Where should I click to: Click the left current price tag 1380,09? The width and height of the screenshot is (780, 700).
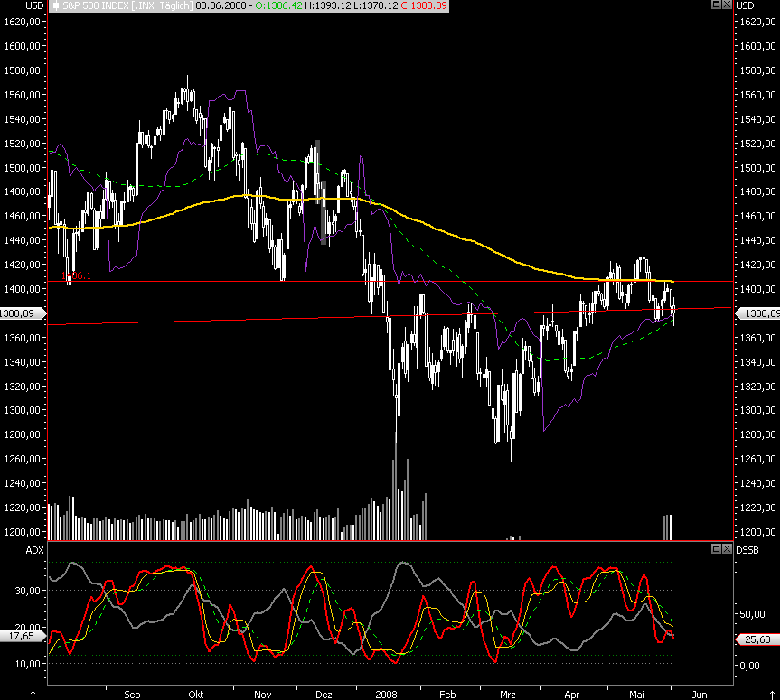[x=21, y=313]
